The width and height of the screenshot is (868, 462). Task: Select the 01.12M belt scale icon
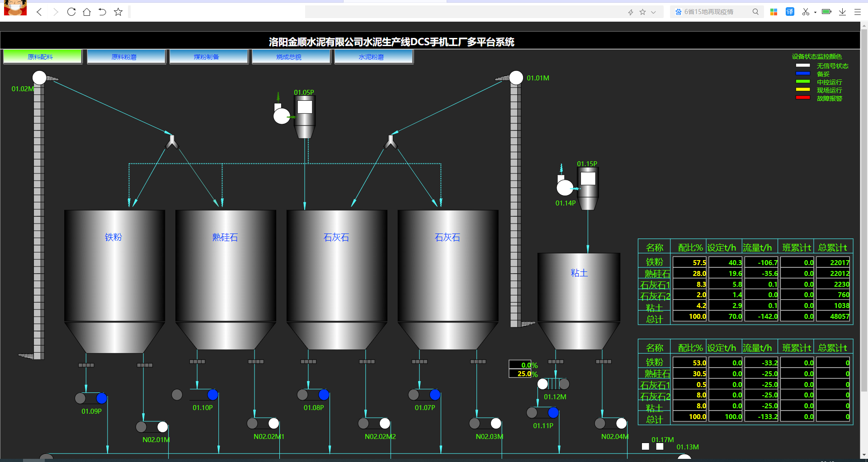(x=553, y=384)
